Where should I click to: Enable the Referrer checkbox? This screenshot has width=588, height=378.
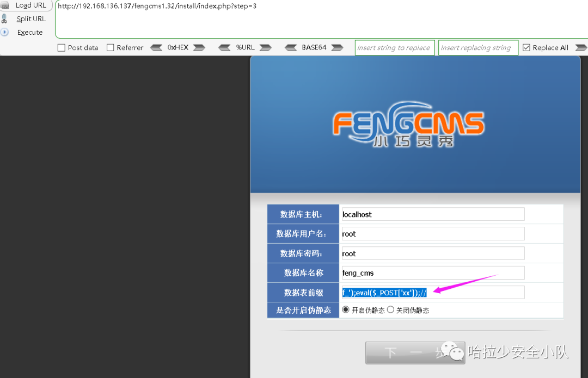[110, 47]
